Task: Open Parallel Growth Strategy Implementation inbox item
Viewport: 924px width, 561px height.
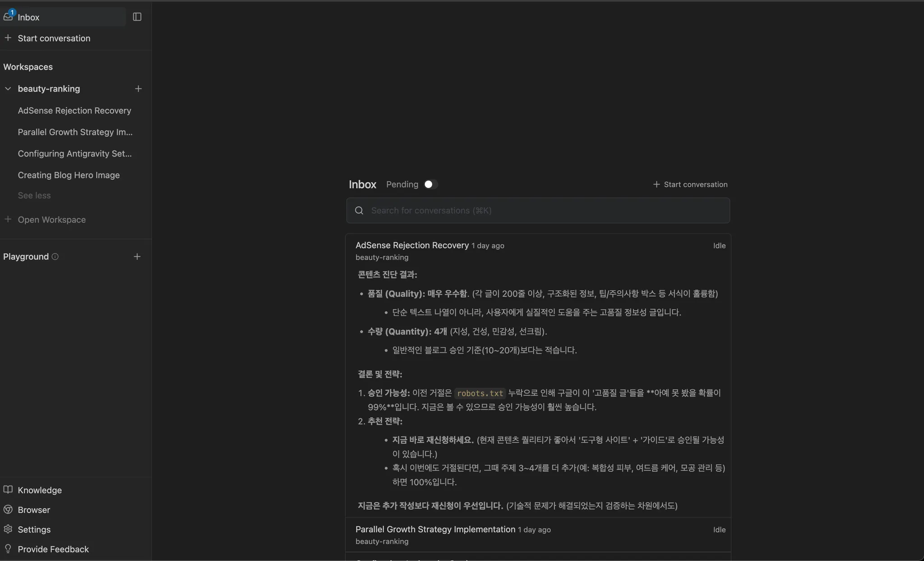Action: click(x=435, y=529)
